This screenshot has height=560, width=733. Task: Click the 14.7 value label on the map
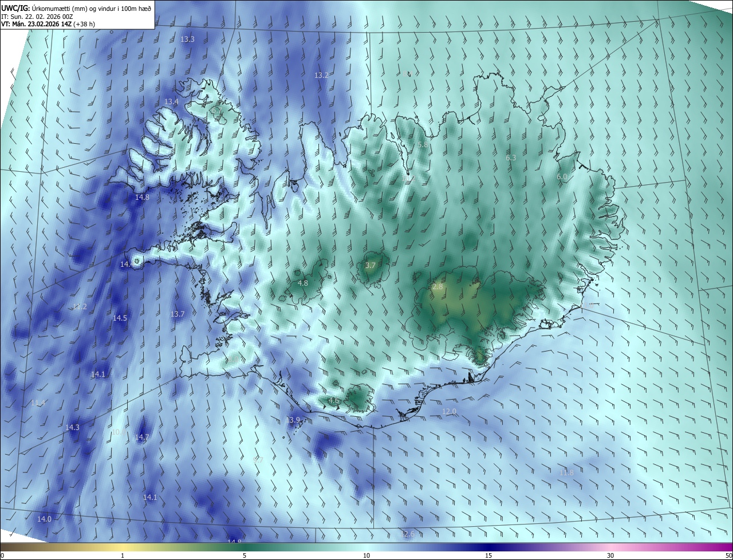[x=142, y=437]
